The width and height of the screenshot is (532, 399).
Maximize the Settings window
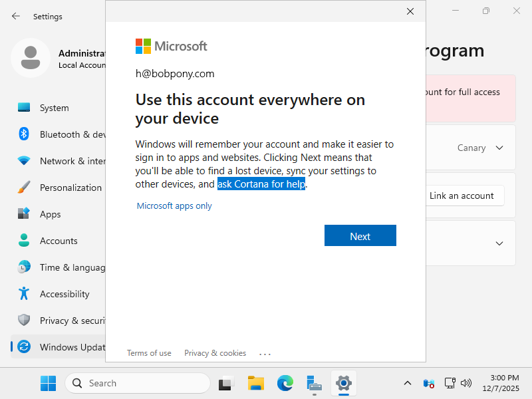tap(486, 11)
